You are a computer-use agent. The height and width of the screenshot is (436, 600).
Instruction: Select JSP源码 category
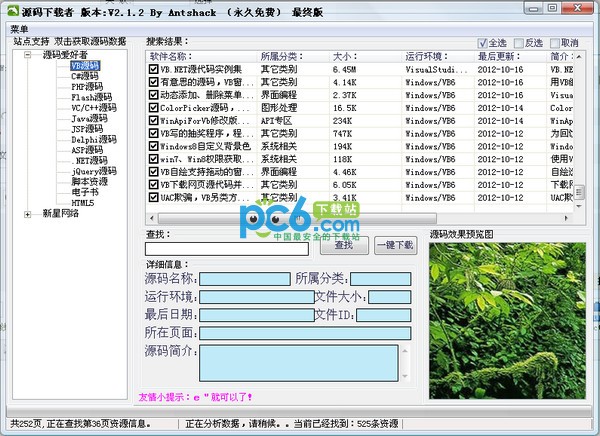tap(87, 129)
